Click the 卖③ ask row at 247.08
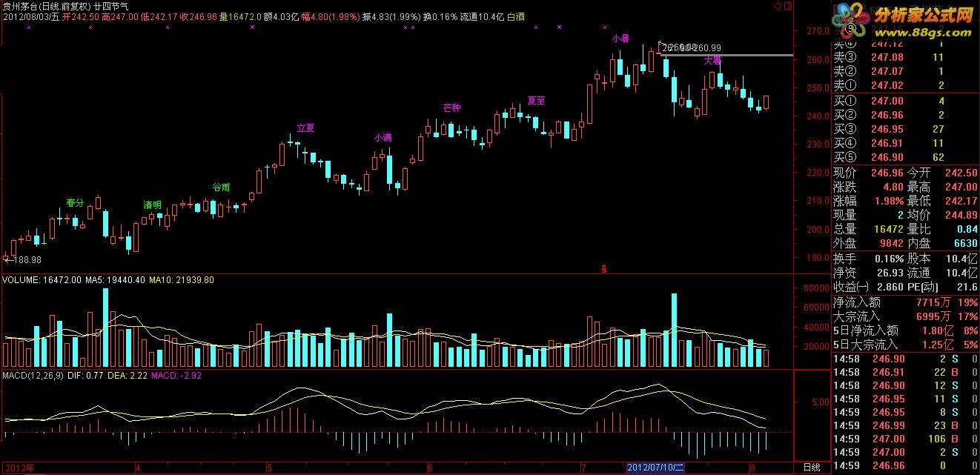Image resolution: width=980 pixels, height=475 pixels. (x=906, y=57)
